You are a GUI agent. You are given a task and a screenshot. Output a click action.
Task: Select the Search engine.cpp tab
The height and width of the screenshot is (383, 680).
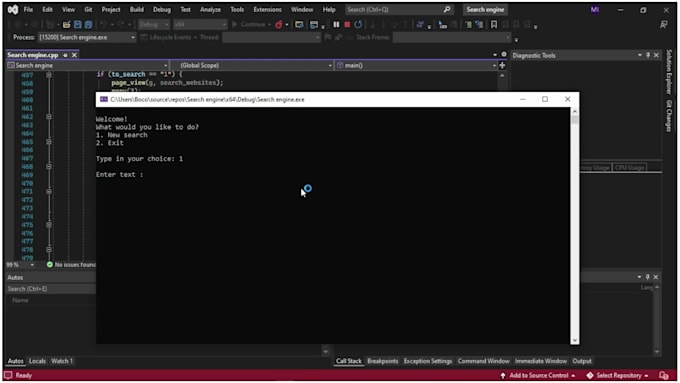(33, 55)
